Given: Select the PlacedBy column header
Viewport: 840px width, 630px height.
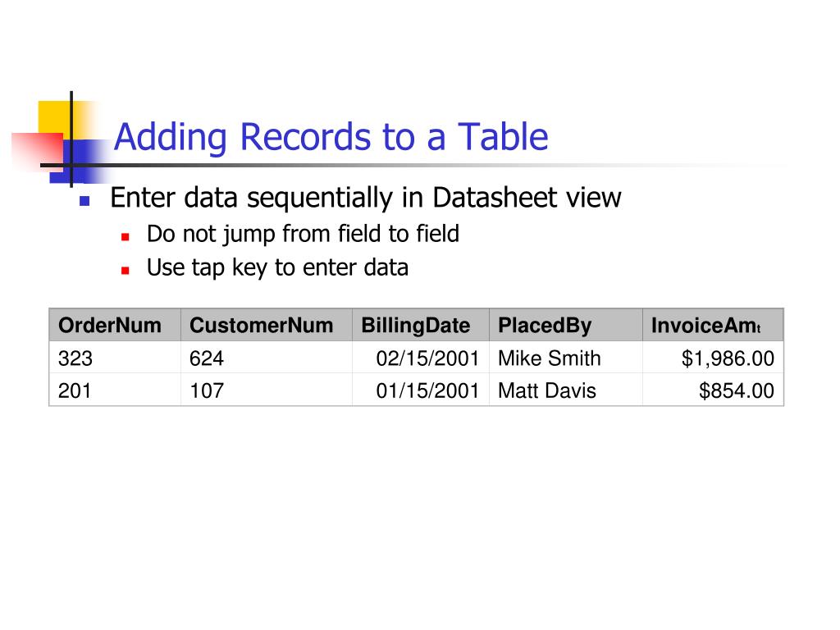Looking at the screenshot, I should pyautogui.click(x=566, y=325).
